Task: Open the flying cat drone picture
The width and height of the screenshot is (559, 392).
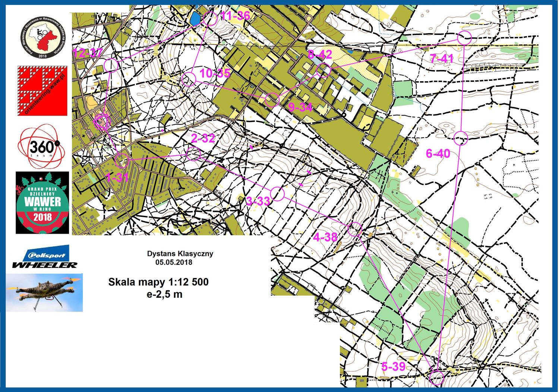Action: pos(44,293)
